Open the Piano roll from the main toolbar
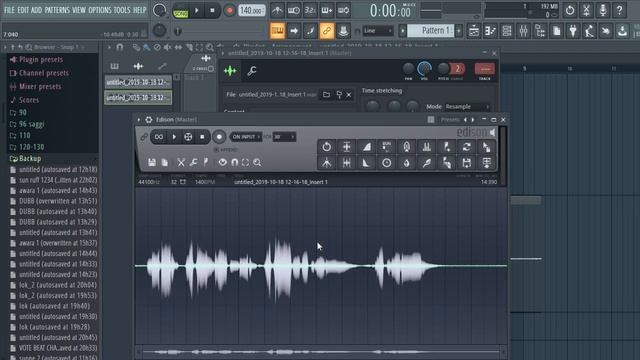This screenshot has height=360, width=640. [x=490, y=31]
